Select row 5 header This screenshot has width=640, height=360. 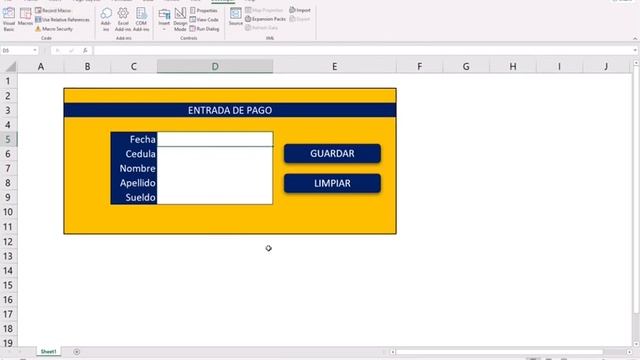(9, 139)
